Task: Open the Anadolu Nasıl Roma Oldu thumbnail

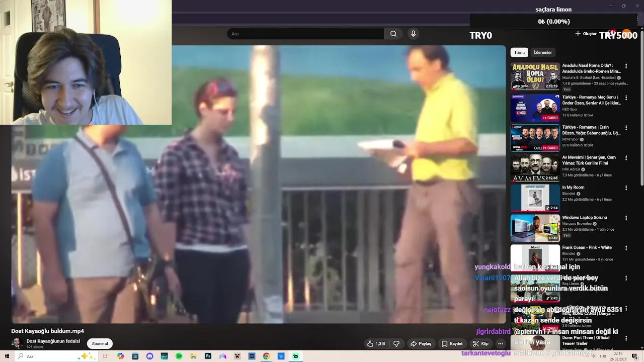Action: pyautogui.click(x=535, y=76)
